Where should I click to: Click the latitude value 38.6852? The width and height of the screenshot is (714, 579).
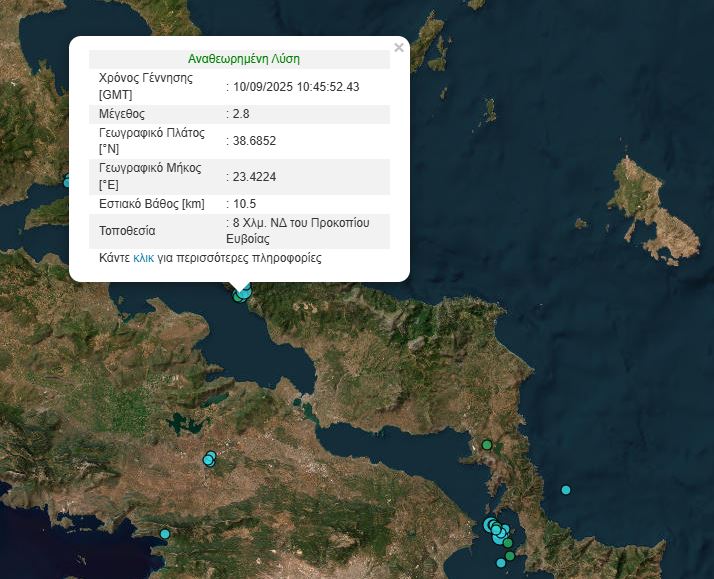[x=254, y=141]
